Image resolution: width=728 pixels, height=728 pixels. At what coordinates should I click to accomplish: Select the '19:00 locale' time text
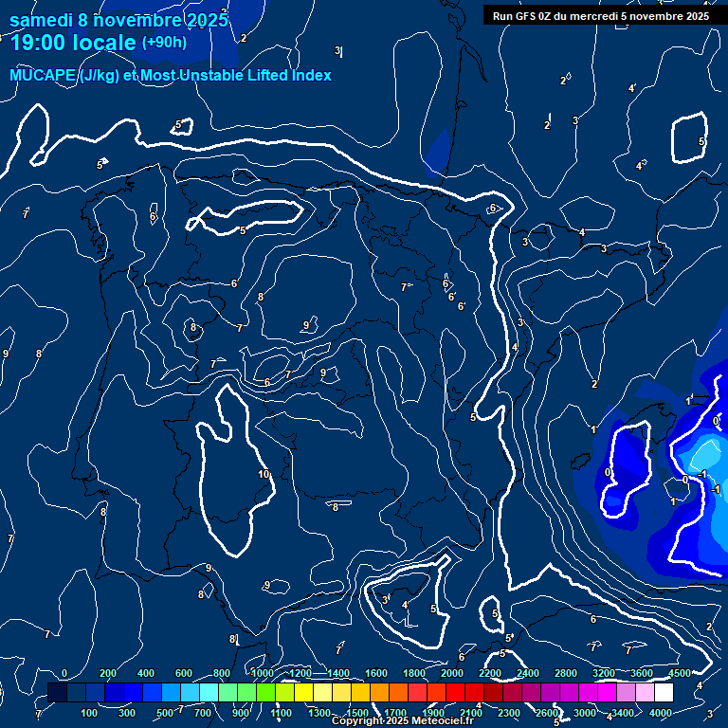click(73, 43)
